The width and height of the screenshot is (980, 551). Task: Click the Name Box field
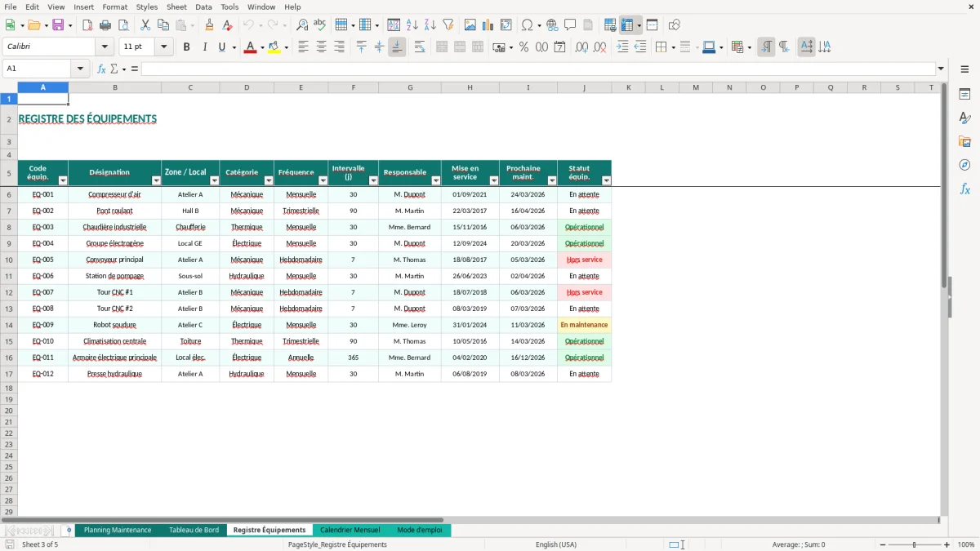(37, 69)
